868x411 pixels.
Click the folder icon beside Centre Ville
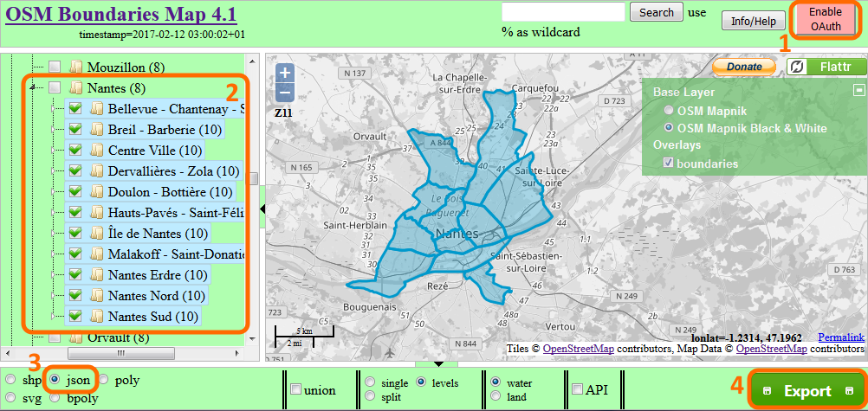coord(96,151)
